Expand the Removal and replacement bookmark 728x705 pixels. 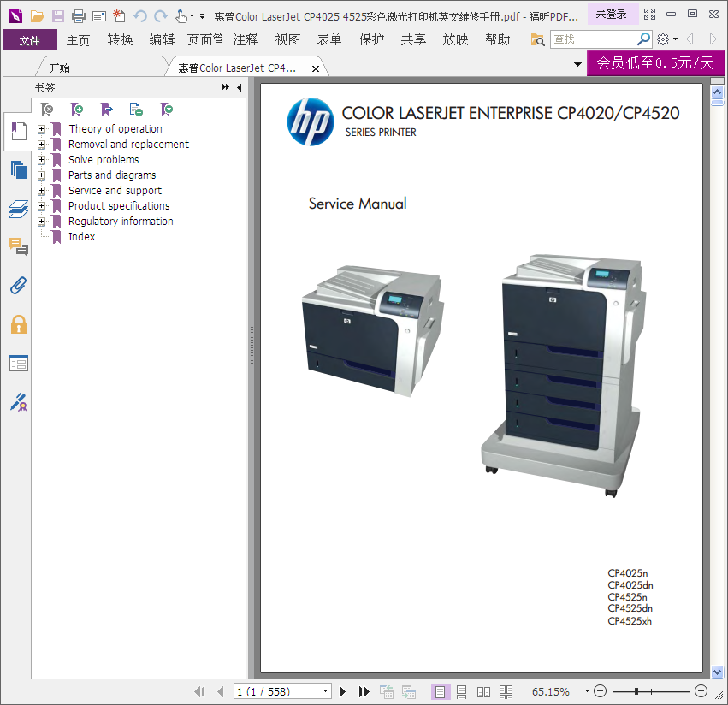pos(41,144)
